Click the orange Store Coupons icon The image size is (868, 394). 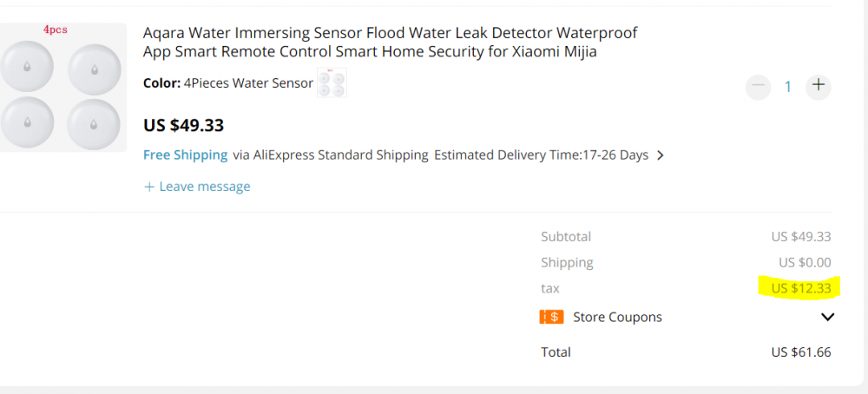(551, 318)
